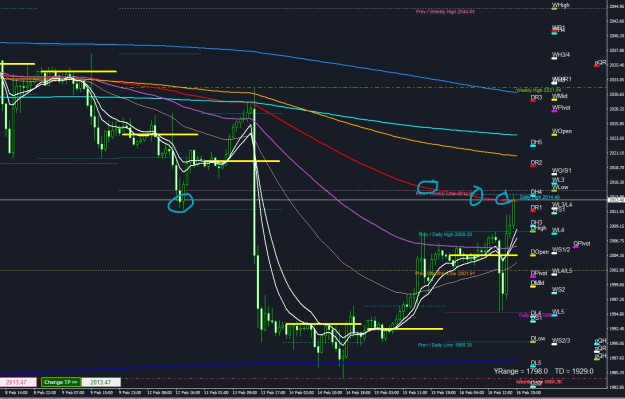Click the YRange = 1798.0 readout
Screen dimensions: 625x399
521,371
